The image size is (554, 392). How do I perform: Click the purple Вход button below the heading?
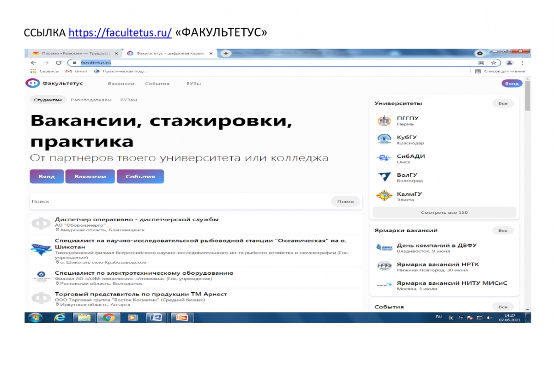point(47,176)
